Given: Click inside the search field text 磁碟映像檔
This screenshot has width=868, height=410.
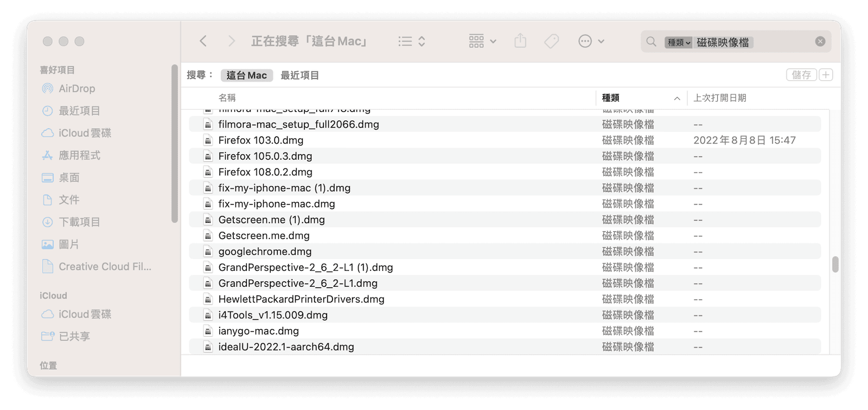Looking at the screenshot, I should point(723,42).
